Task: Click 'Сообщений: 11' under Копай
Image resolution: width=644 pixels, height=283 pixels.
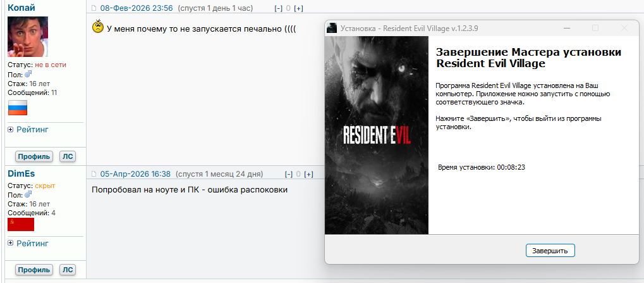Action: click(32, 92)
